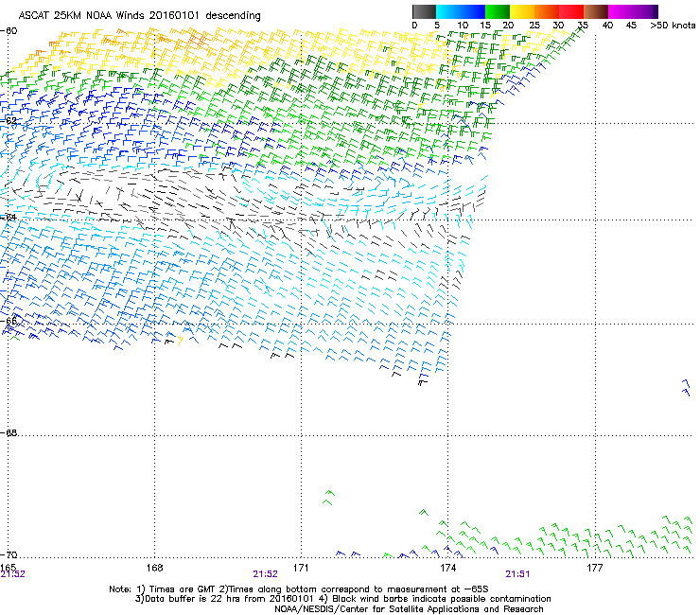The image size is (700, 615).
Task: Click the title text 'ASCAT 25KM NOAA Winds 20160101 descending'
Action: pyautogui.click(x=139, y=16)
